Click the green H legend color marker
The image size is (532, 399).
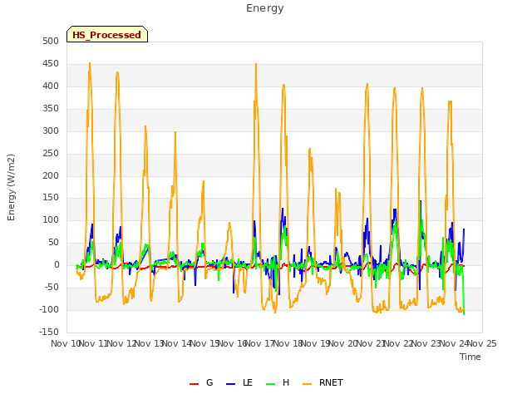pos(270,384)
